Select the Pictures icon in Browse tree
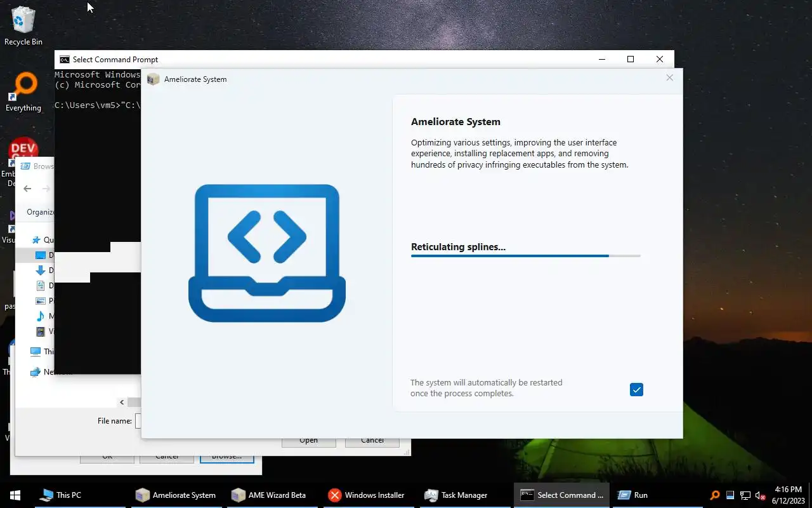Image resolution: width=812 pixels, height=508 pixels. (x=41, y=301)
